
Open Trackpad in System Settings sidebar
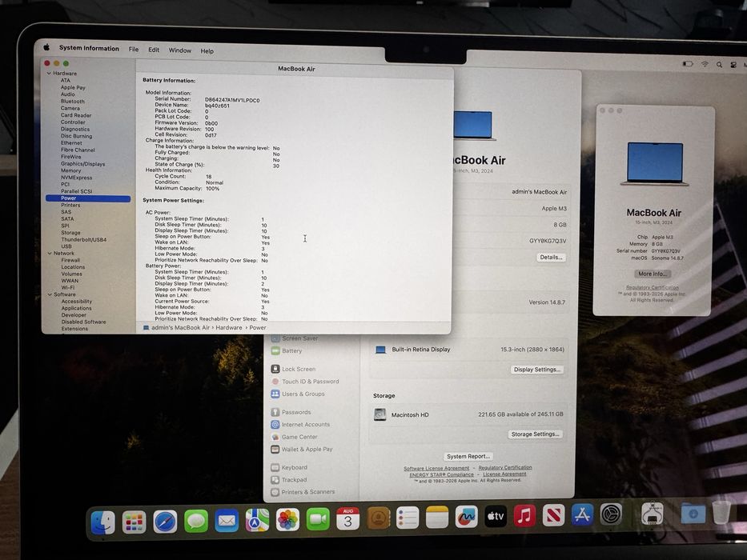[x=289, y=480]
